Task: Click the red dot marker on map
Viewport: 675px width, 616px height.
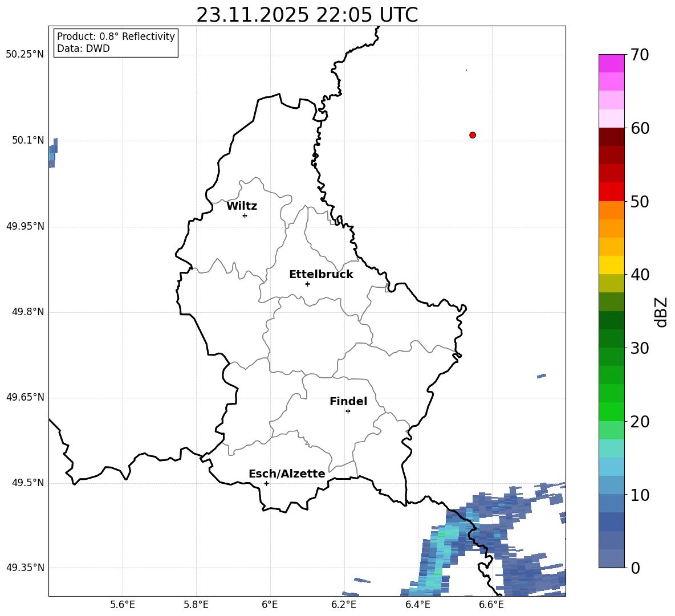Action: (x=473, y=135)
